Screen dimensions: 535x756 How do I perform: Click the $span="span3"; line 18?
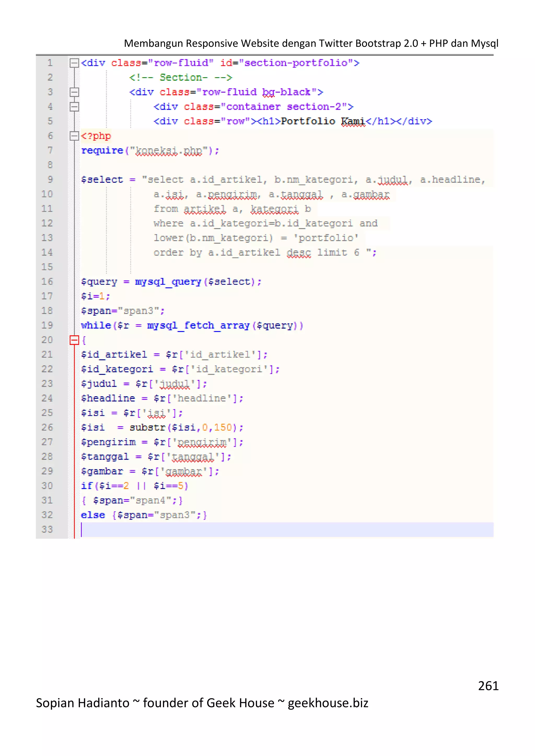click(123, 311)
